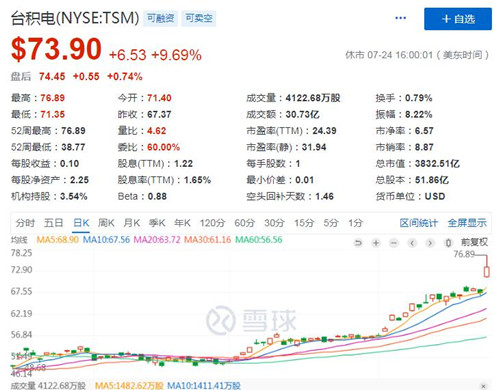500x390 pixels.
Task: Switch to the 1分 interval tab
Action: click(356, 223)
